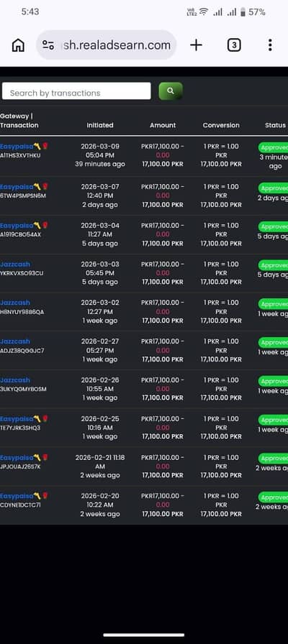This screenshot has height=644, width=288.
Task: Click Approved badge for 2026-02-20 row
Action: 273,497
